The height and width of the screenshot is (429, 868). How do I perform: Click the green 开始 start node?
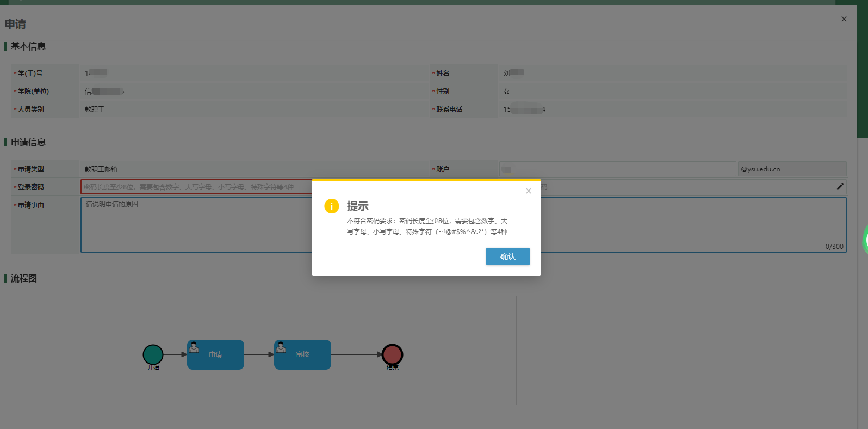click(x=153, y=354)
